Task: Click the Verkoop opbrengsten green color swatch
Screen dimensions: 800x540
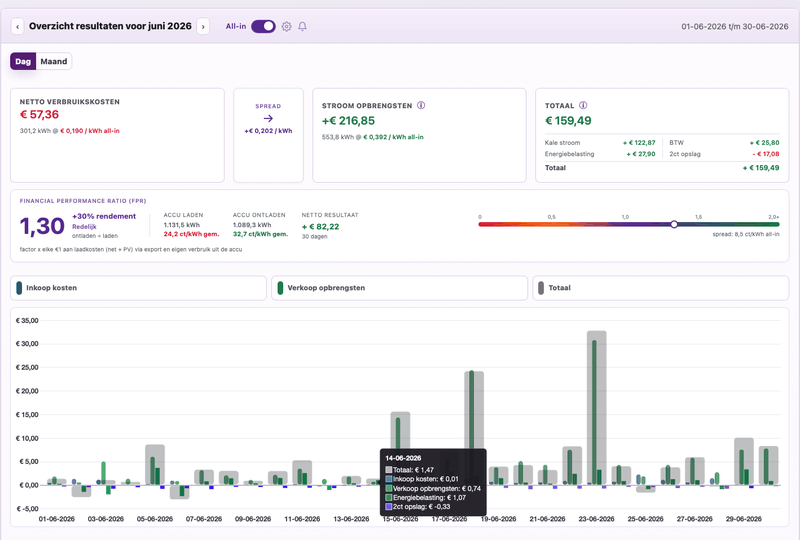Action: (x=280, y=288)
